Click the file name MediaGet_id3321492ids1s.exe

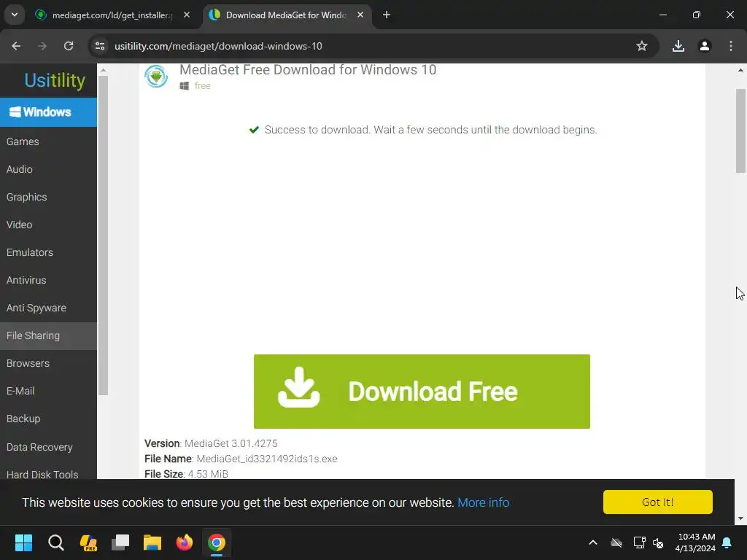[x=267, y=459]
